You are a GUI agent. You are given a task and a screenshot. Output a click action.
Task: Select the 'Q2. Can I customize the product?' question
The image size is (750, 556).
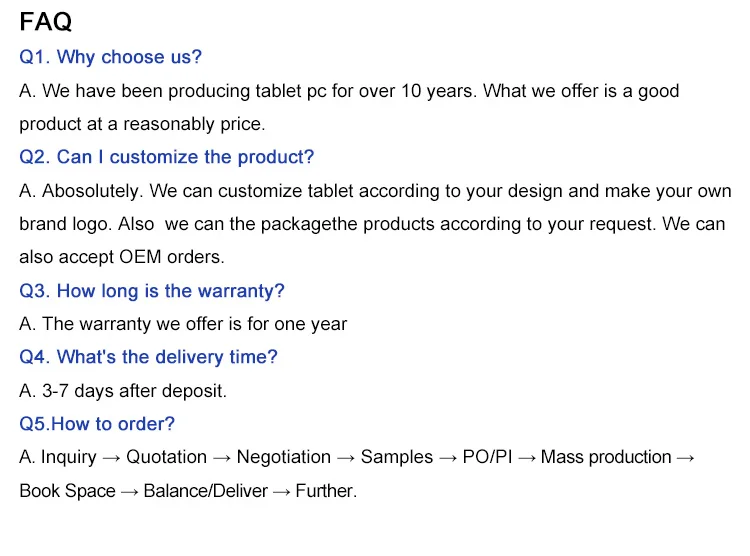click(166, 157)
